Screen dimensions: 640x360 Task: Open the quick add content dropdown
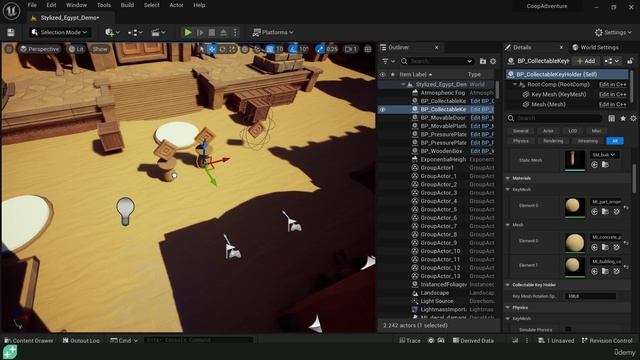pos(112,32)
